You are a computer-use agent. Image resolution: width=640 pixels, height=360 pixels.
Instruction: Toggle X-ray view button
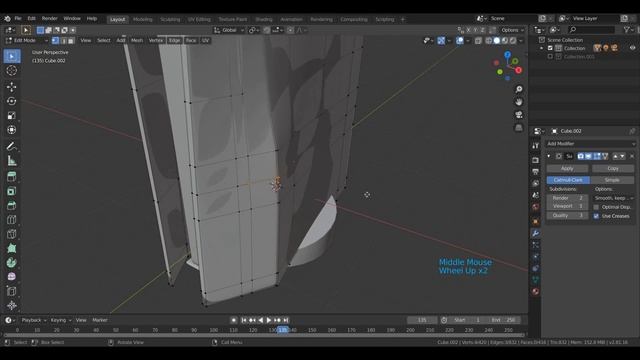pos(478,40)
